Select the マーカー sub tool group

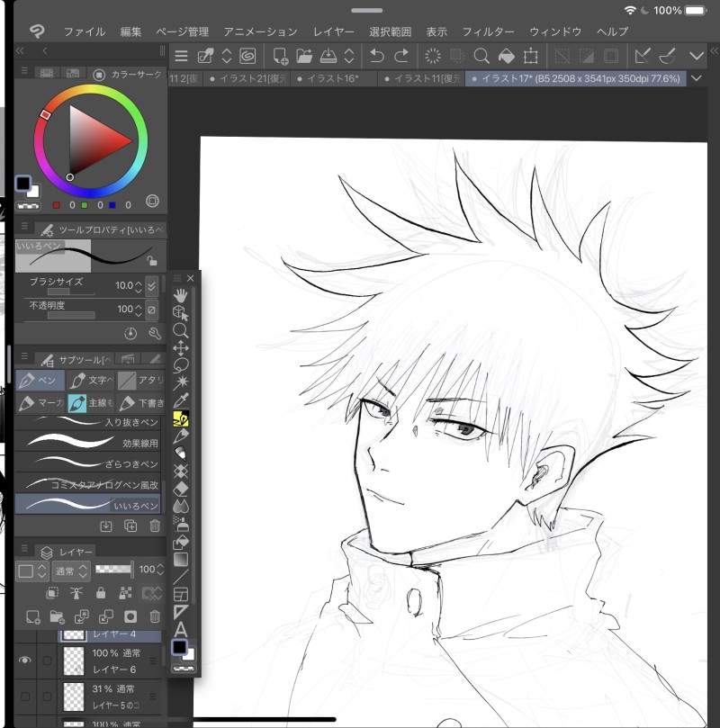pos(40,402)
